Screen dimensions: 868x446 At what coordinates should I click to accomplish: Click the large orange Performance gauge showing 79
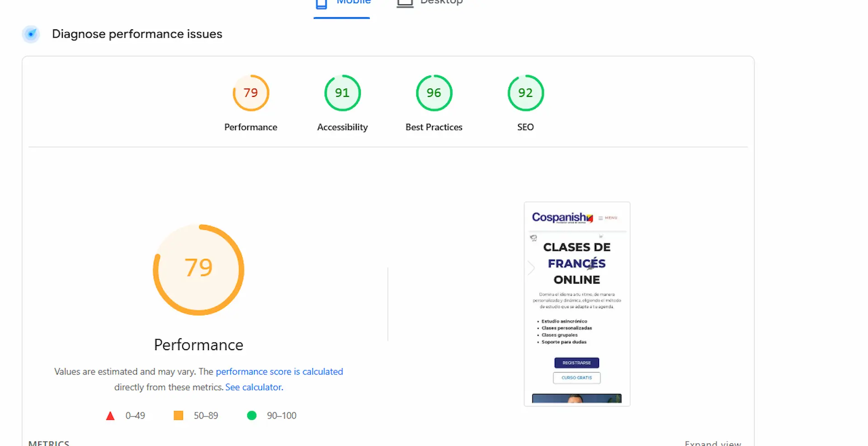click(x=198, y=270)
